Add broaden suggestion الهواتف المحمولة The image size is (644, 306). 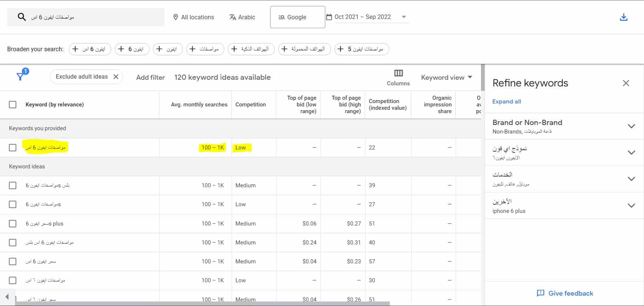(x=304, y=49)
